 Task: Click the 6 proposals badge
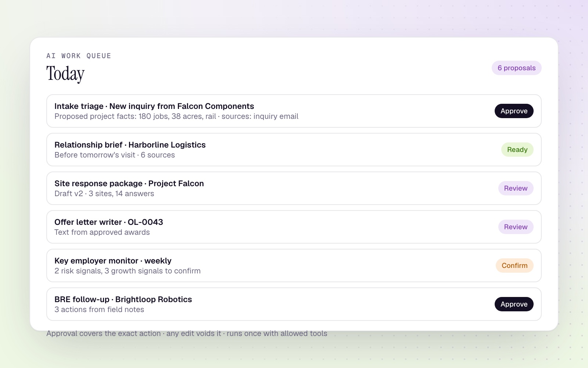(516, 68)
